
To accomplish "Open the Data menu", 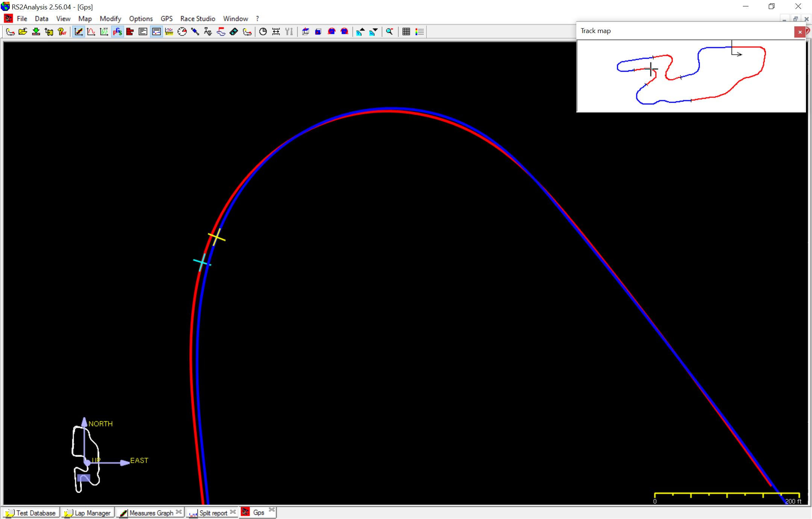I will point(41,18).
